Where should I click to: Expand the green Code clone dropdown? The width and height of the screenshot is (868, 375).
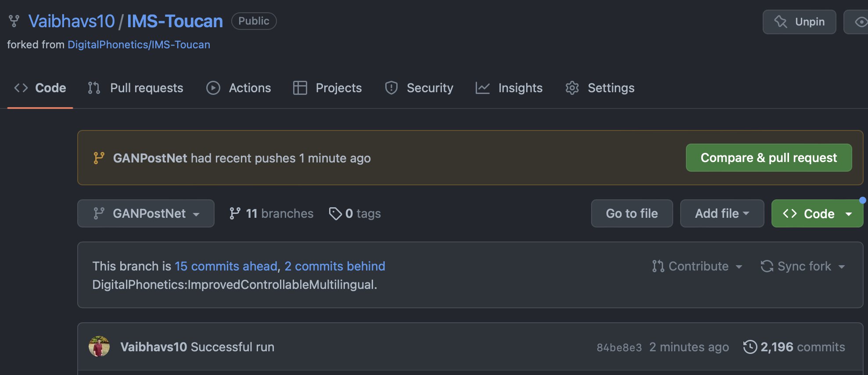coord(817,213)
